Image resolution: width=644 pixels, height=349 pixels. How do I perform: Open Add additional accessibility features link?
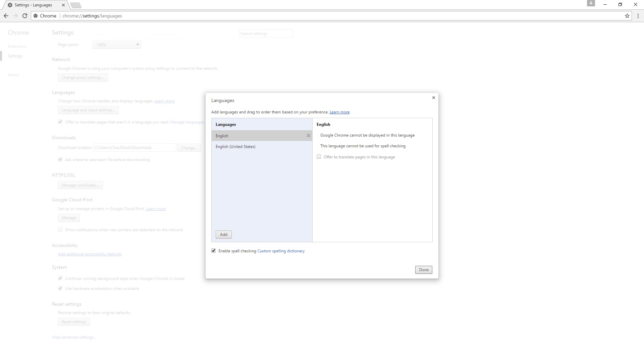tap(90, 254)
